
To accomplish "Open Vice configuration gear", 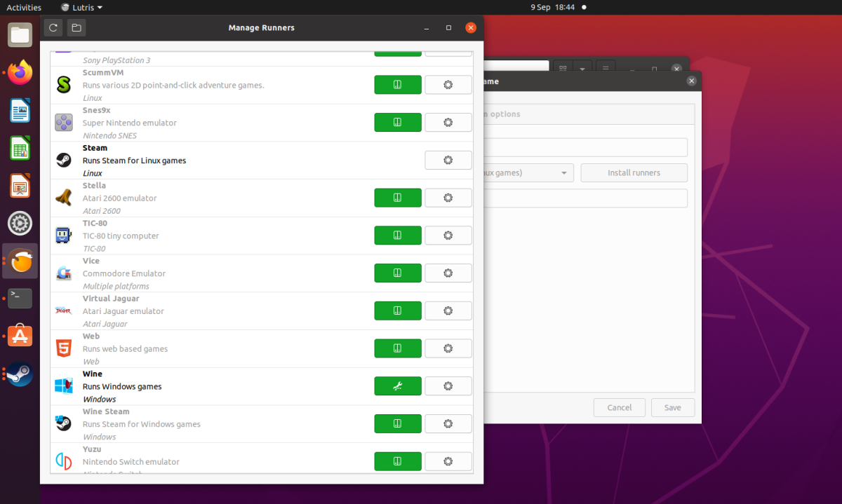I will coord(448,273).
